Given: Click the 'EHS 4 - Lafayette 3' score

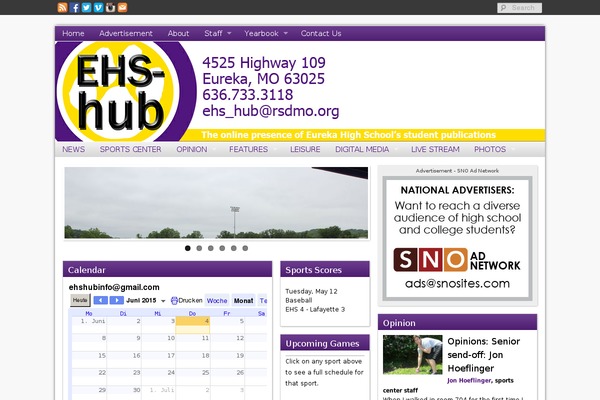Looking at the screenshot, I should [315, 309].
